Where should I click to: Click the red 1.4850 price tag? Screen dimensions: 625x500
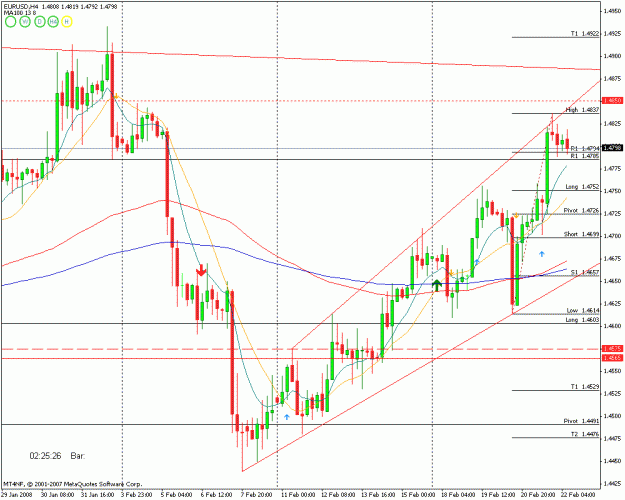click(613, 101)
